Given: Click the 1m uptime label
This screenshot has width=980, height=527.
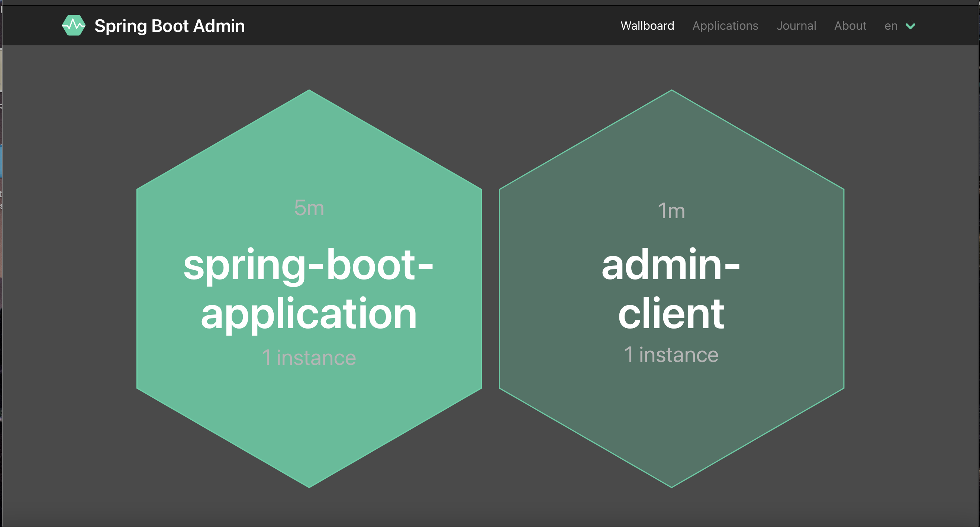Looking at the screenshot, I should tap(671, 211).
